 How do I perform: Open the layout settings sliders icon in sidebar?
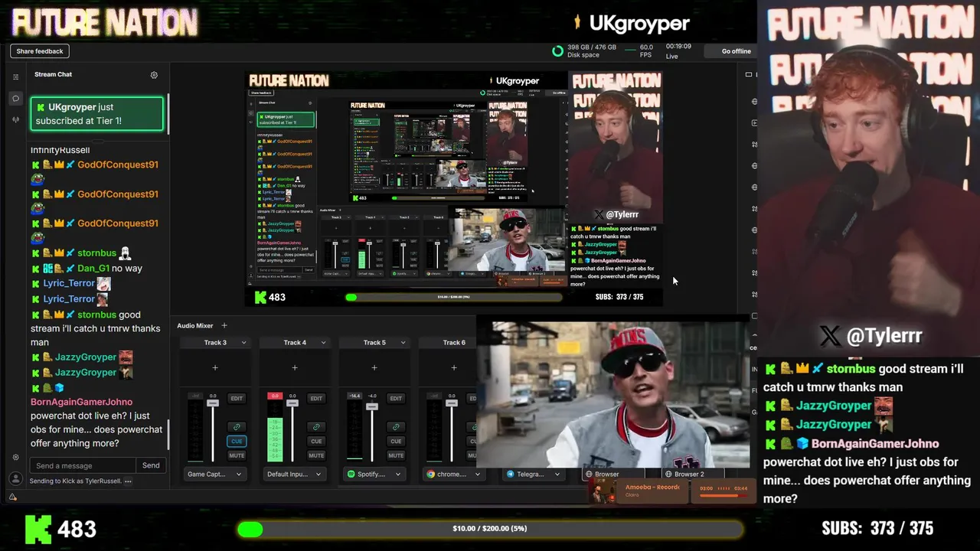(15, 77)
